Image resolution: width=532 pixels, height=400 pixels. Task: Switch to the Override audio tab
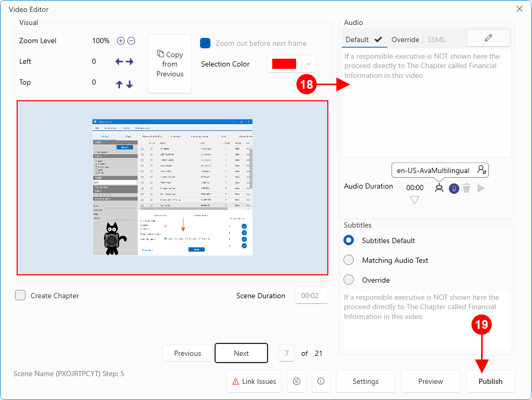[405, 39]
